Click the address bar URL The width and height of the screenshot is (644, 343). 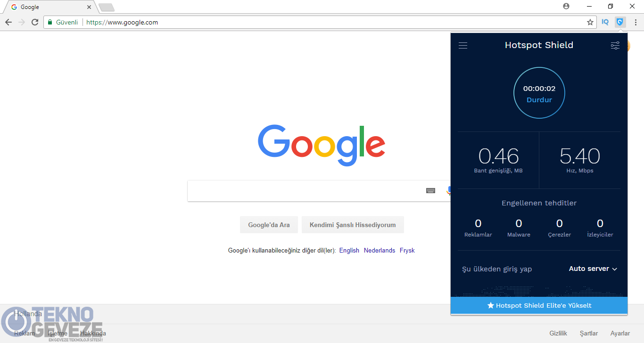[122, 22]
